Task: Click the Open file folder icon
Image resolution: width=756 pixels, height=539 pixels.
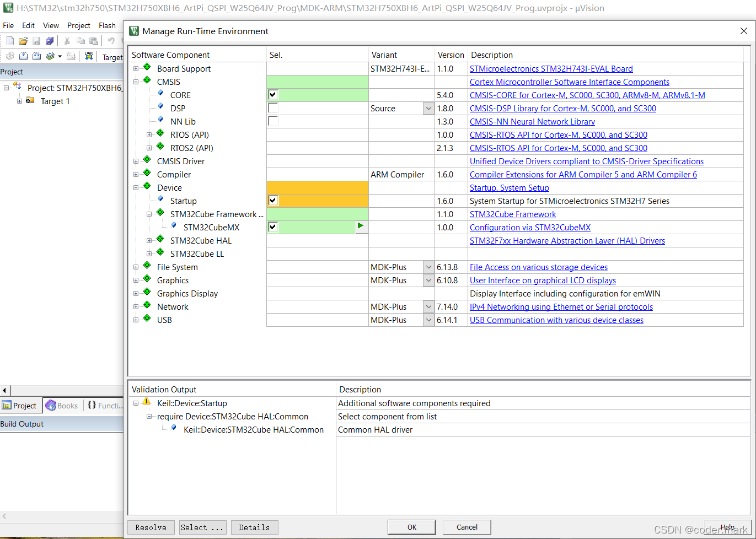Action: click(23, 41)
